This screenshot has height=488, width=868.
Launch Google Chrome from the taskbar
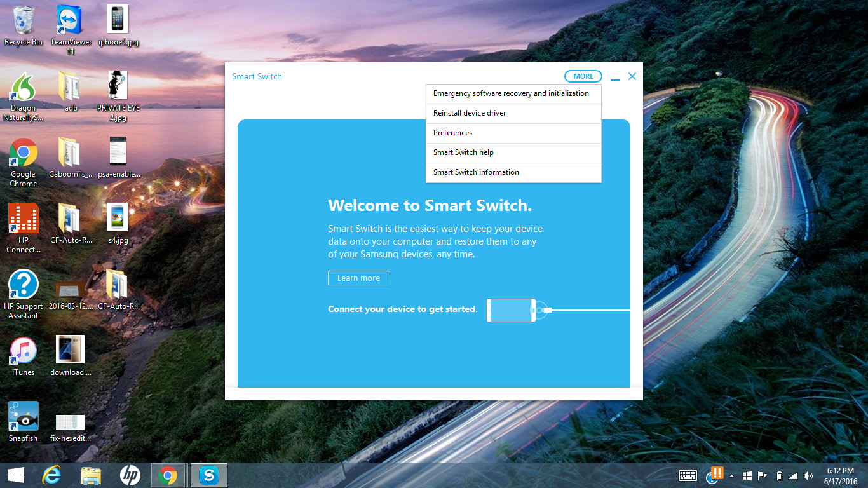click(168, 475)
